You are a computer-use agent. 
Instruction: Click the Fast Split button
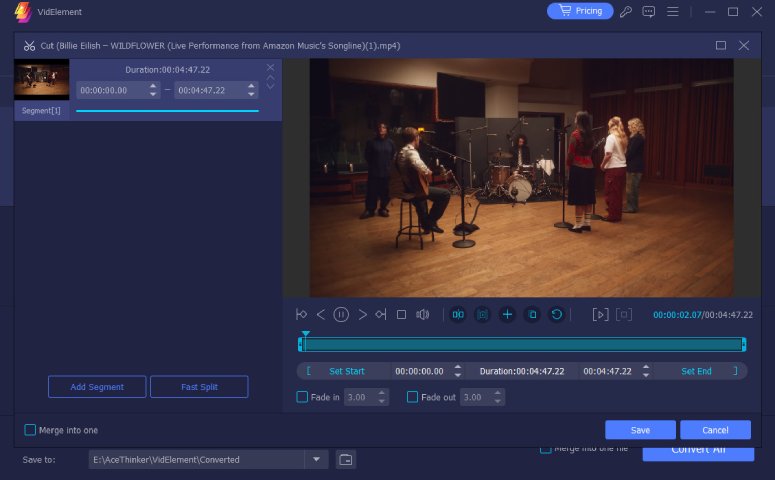199,387
